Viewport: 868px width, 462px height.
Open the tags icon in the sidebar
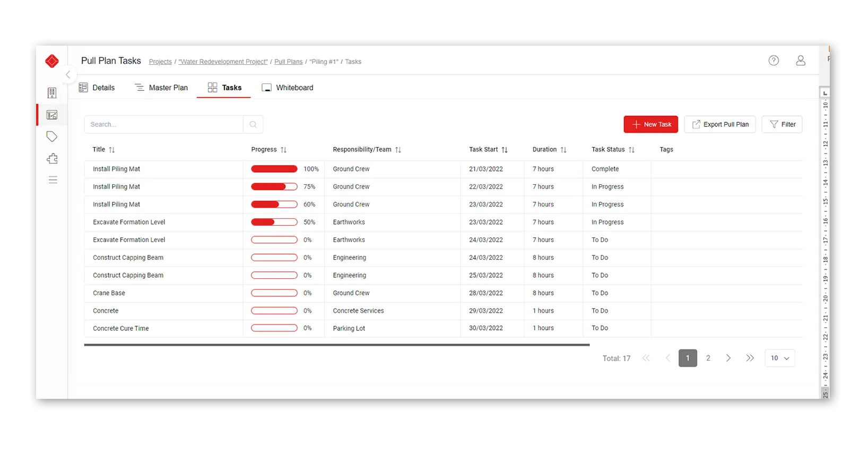(52, 136)
